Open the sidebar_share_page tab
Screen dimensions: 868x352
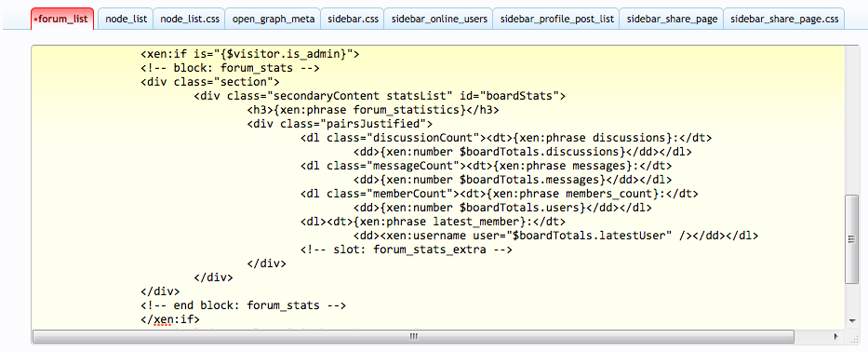[672, 19]
